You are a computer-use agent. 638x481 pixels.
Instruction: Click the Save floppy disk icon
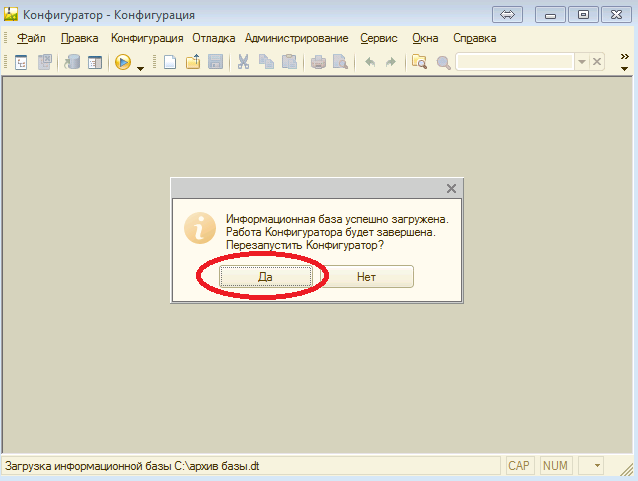(x=214, y=62)
